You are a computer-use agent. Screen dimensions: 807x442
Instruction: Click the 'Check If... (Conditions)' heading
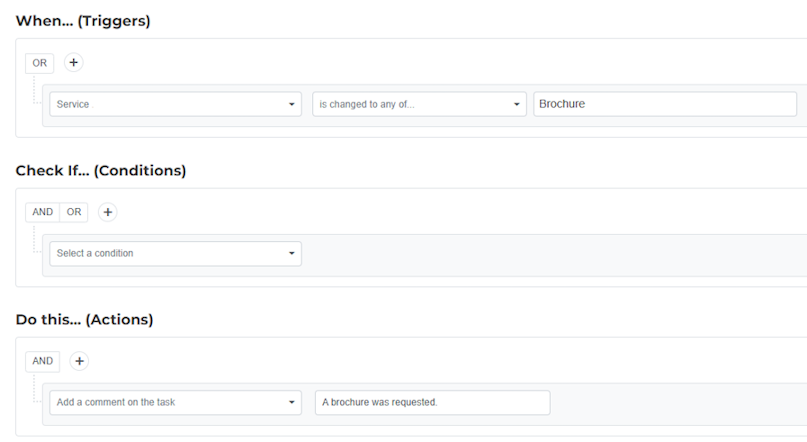[x=101, y=170]
